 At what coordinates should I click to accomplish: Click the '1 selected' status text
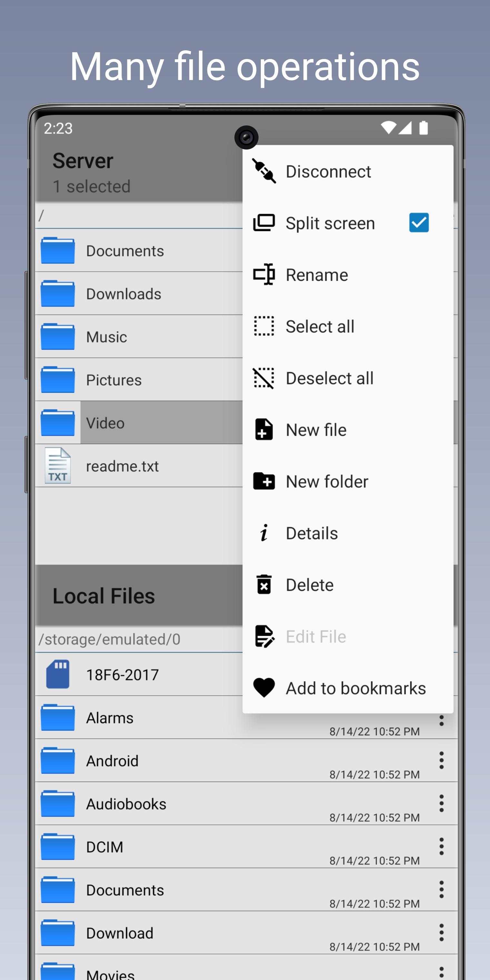(92, 186)
